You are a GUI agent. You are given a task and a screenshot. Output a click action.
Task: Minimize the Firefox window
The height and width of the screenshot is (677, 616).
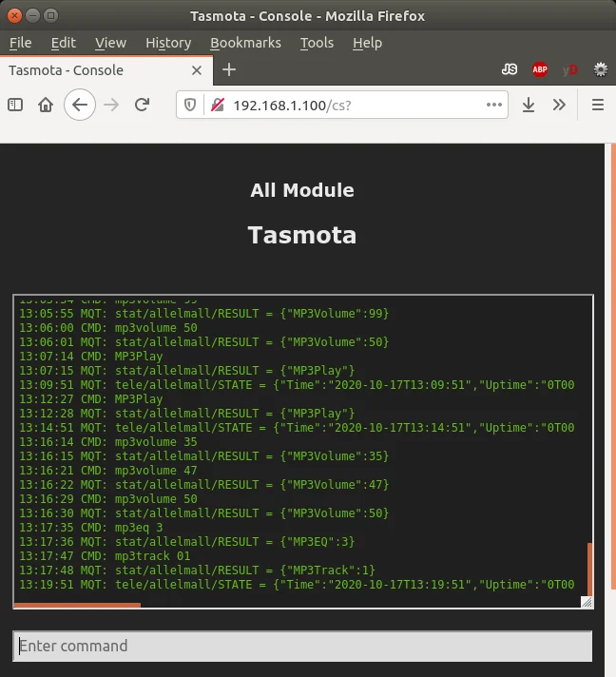click(32, 16)
